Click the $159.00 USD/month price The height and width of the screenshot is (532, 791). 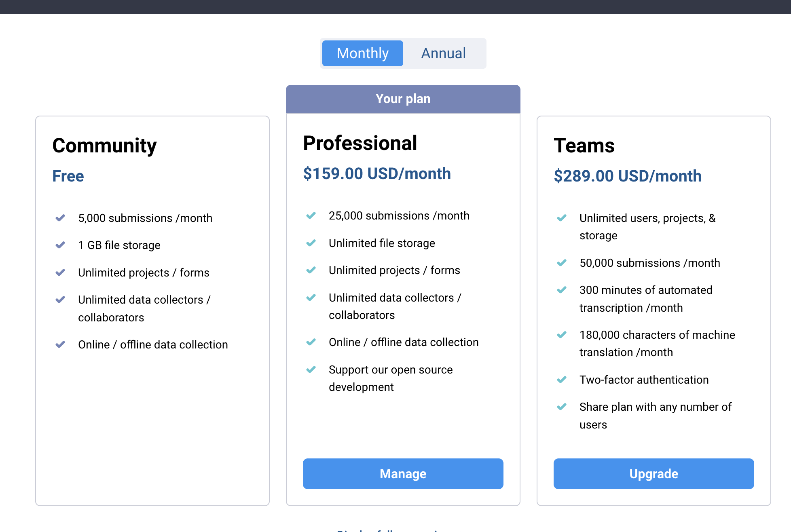[x=377, y=174]
